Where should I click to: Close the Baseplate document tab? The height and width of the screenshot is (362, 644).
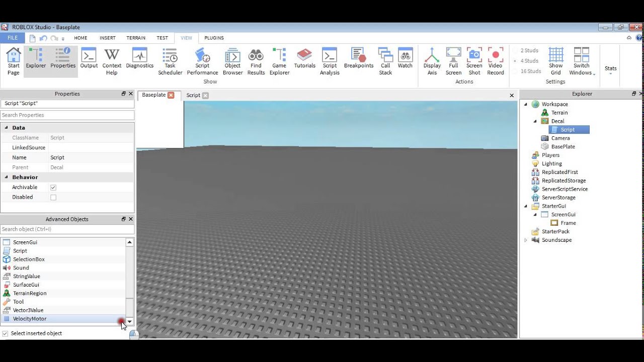(171, 95)
